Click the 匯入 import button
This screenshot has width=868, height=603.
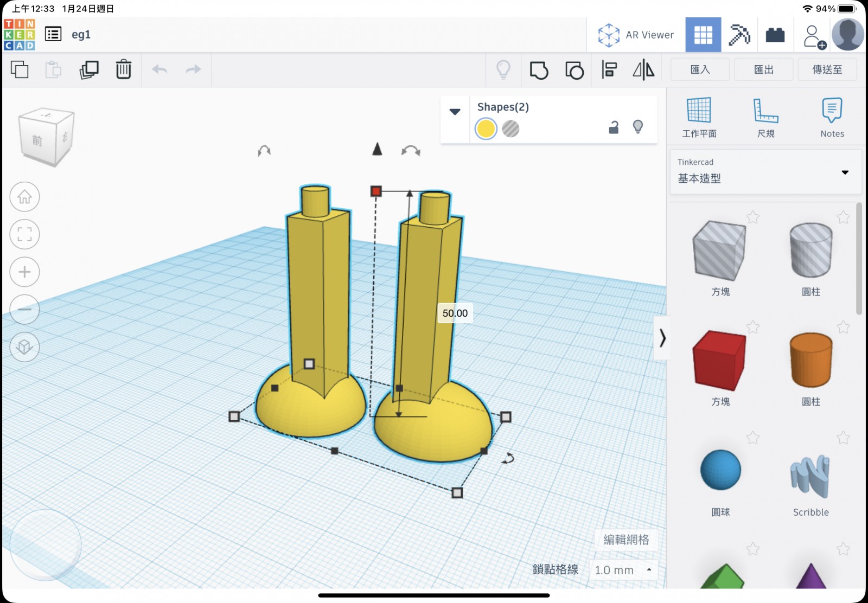[x=700, y=69]
